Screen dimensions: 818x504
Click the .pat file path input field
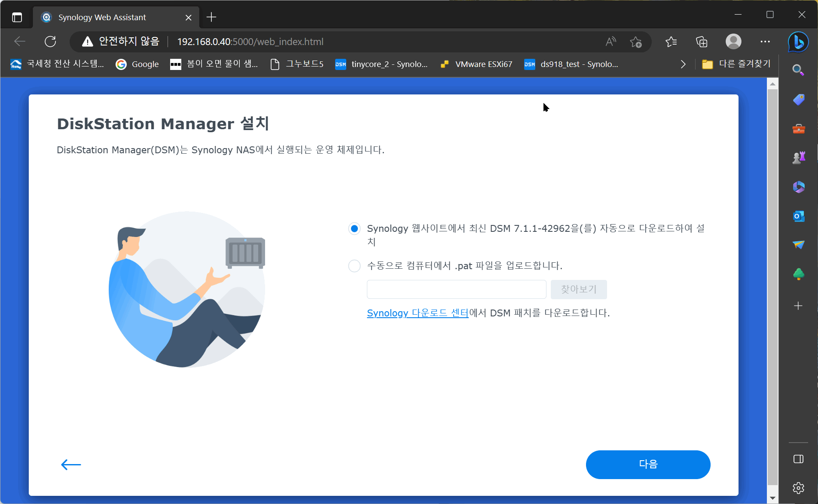click(x=456, y=289)
